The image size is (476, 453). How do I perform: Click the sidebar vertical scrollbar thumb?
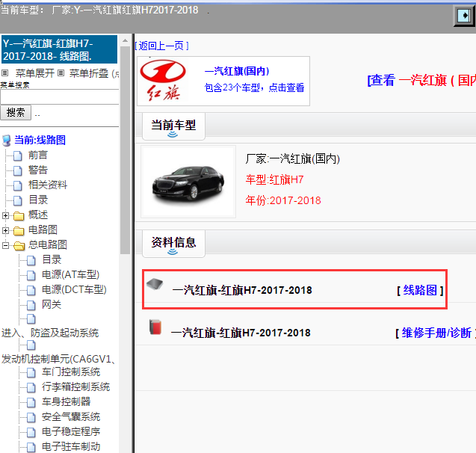[125, 150]
